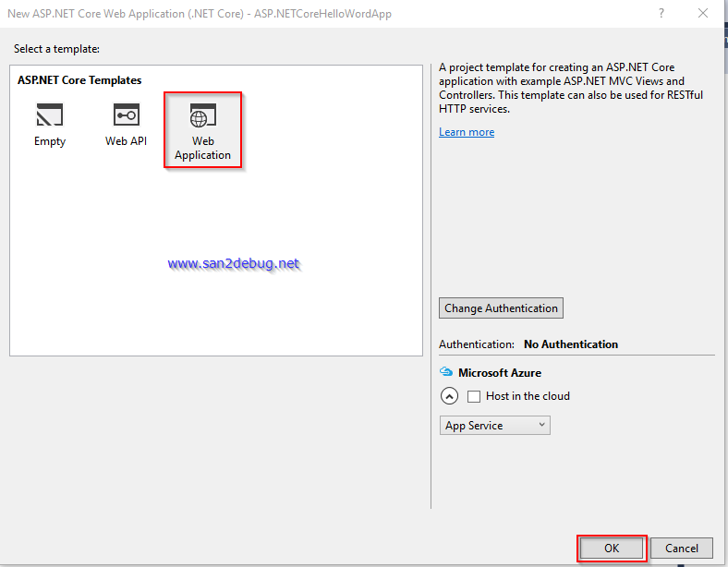Screen dimensions: 728x567
Task: Click Cancel to dismiss the dialog
Action: coord(682,548)
